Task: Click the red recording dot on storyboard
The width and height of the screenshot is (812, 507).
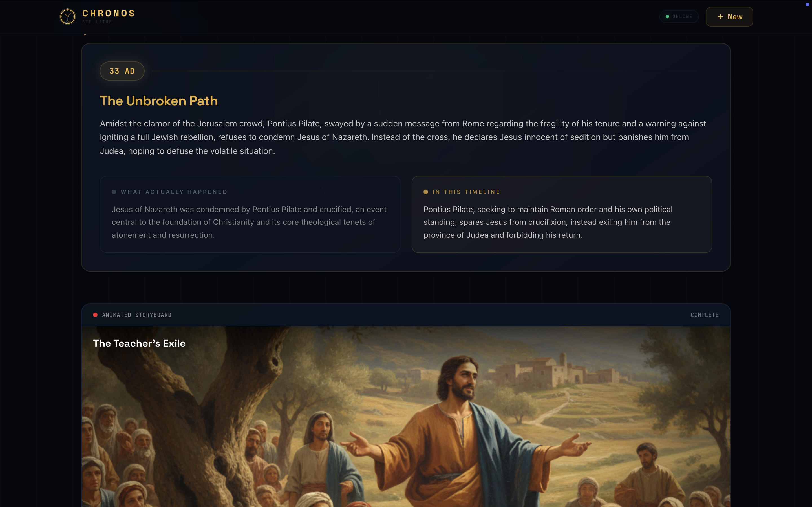Action: coord(95,315)
